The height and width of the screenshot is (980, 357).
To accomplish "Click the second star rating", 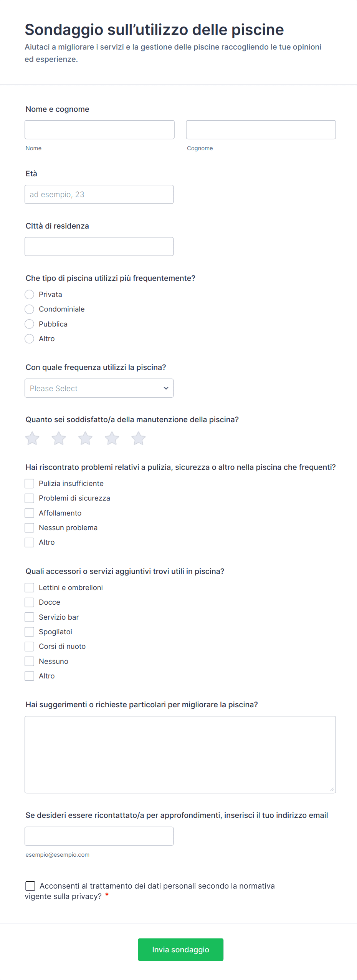I will (59, 438).
